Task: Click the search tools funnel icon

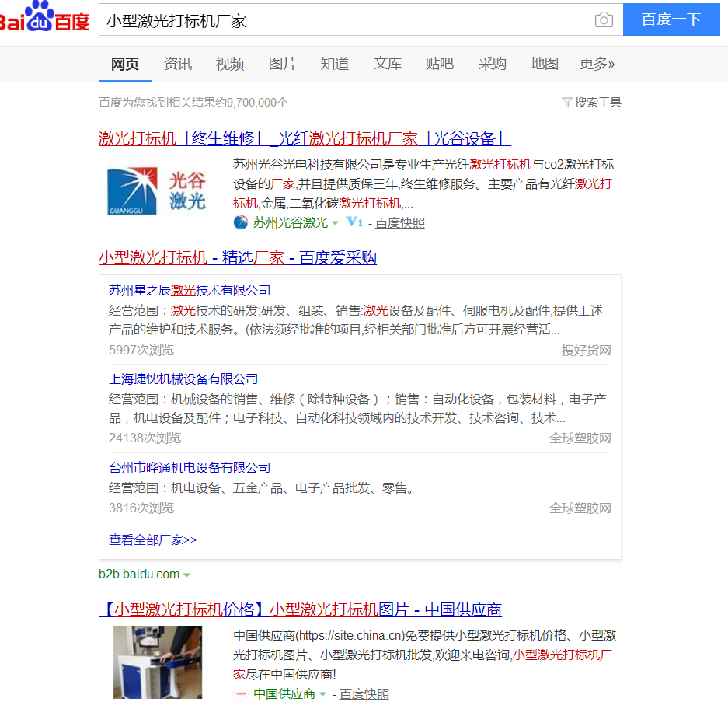Action: point(566,102)
